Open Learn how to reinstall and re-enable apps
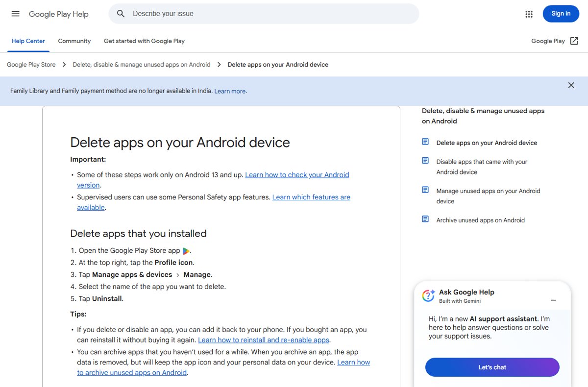 264,340
